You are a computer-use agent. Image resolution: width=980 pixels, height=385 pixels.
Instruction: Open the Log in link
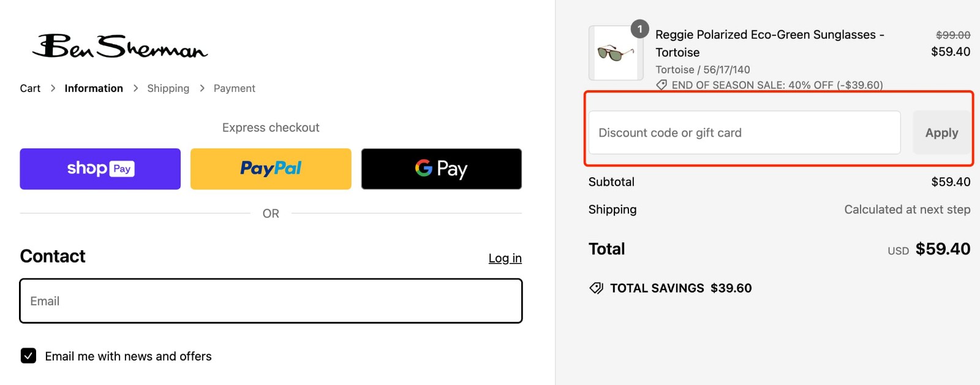coord(505,258)
